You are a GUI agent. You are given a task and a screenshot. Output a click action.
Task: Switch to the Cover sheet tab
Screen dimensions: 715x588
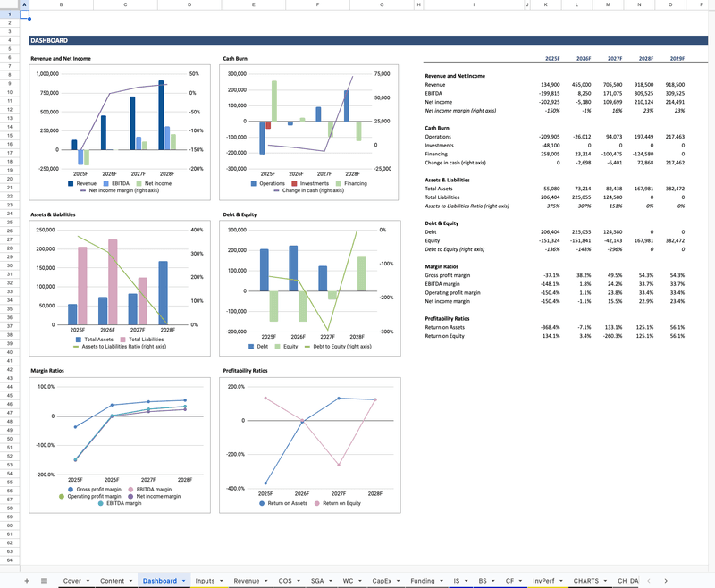click(72, 581)
